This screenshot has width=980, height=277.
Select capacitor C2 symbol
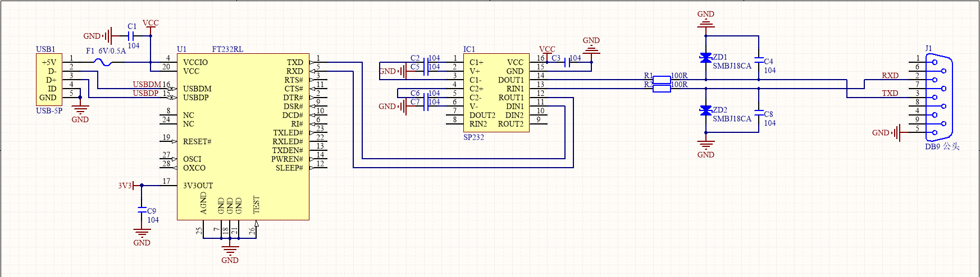coord(425,62)
